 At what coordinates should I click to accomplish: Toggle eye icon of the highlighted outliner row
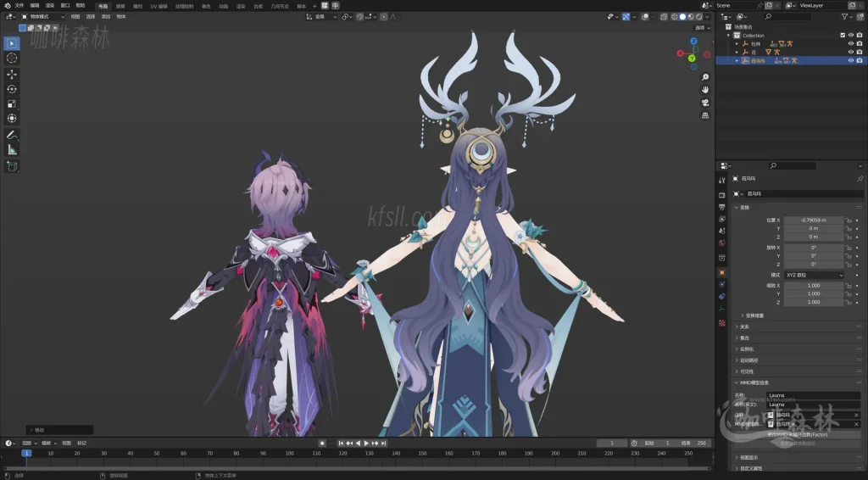pos(851,60)
